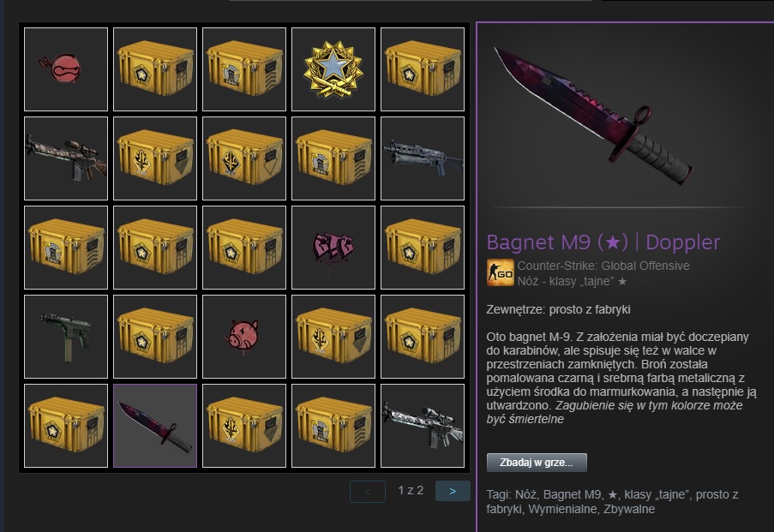Go to previous inventory page
The width and height of the screenshot is (774, 532).
click(368, 491)
